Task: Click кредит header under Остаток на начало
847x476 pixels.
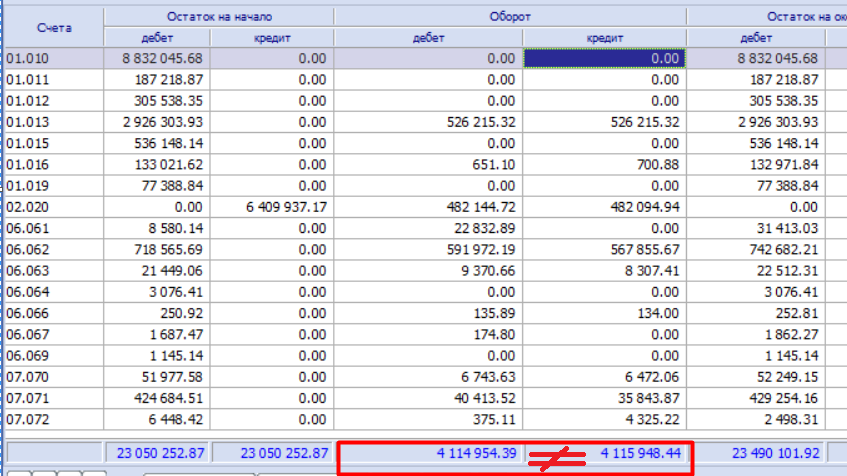Action: [x=272, y=38]
